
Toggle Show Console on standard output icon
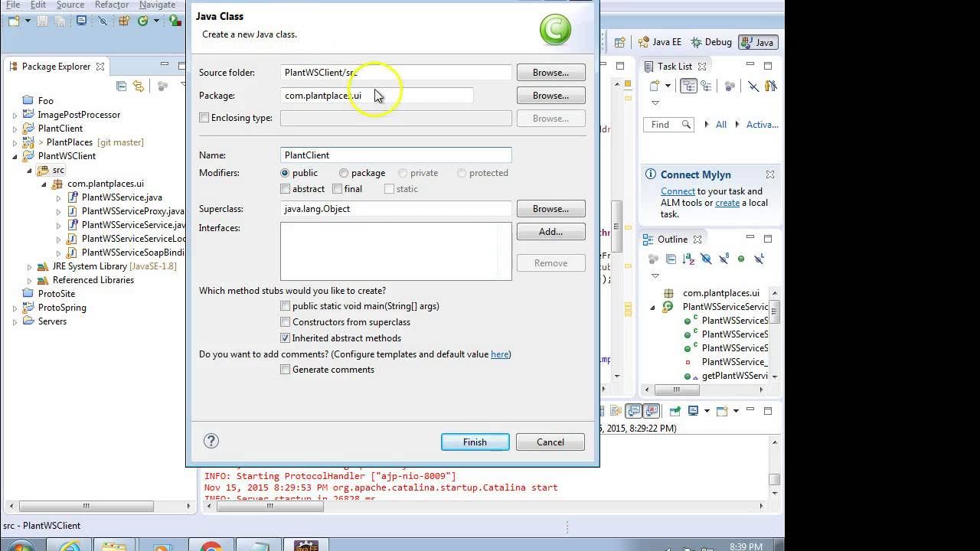[633, 411]
